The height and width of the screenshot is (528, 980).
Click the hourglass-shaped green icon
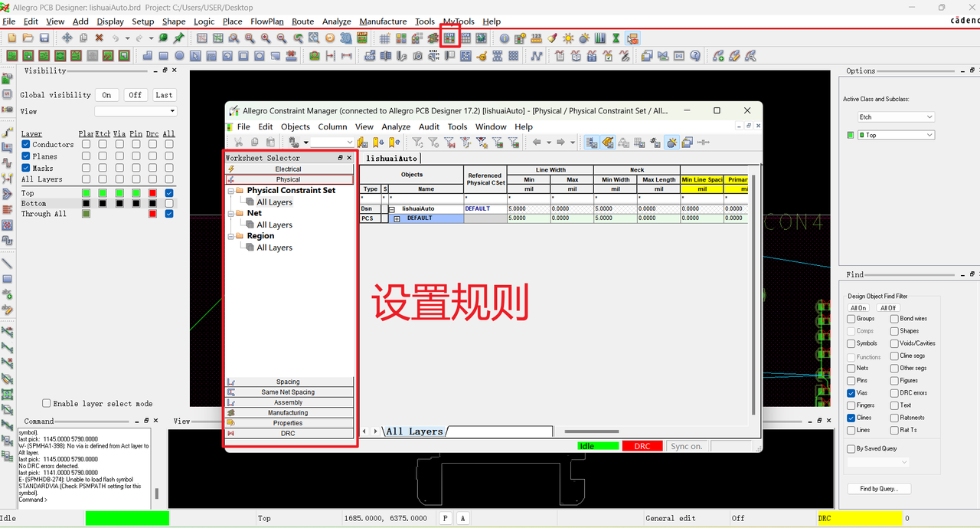click(616, 38)
